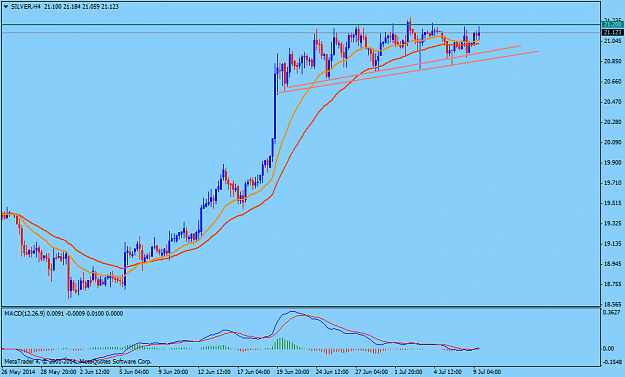
Task: Select the lower pink trendline
Action: 407,72
